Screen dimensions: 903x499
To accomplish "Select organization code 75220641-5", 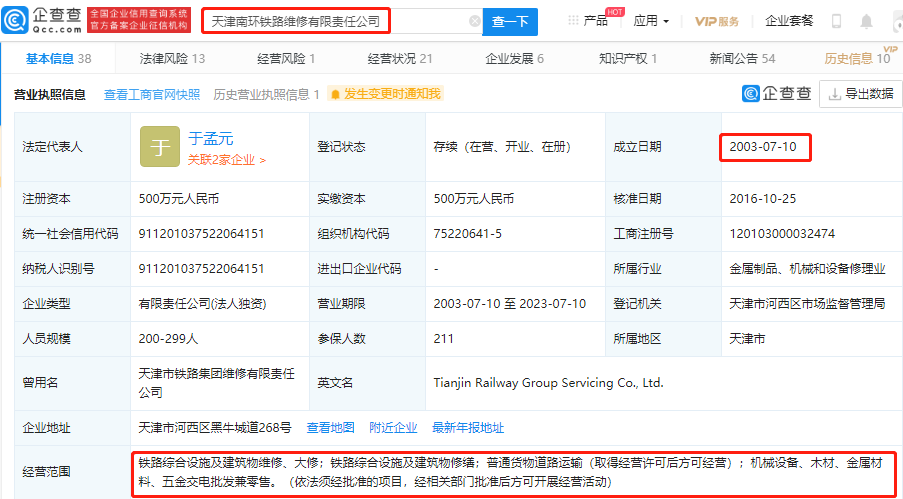I will click(x=468, y=234).
